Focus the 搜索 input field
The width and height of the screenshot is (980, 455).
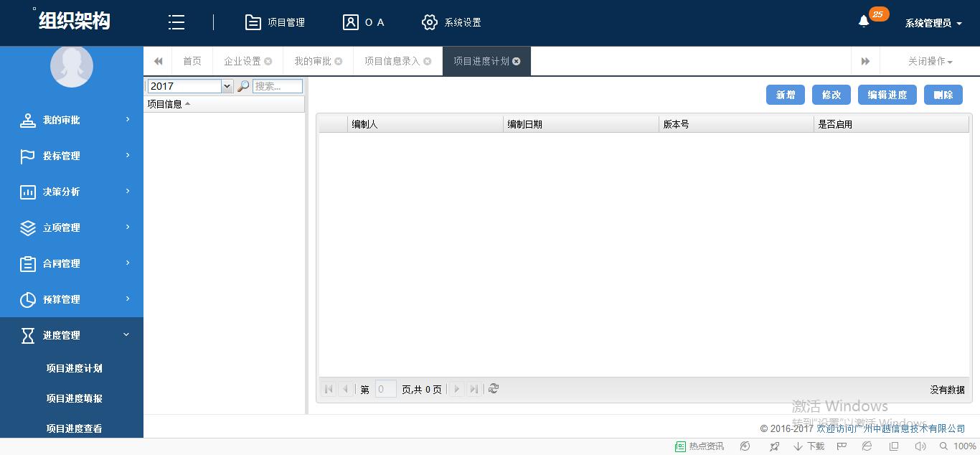(x=278, y=86)
